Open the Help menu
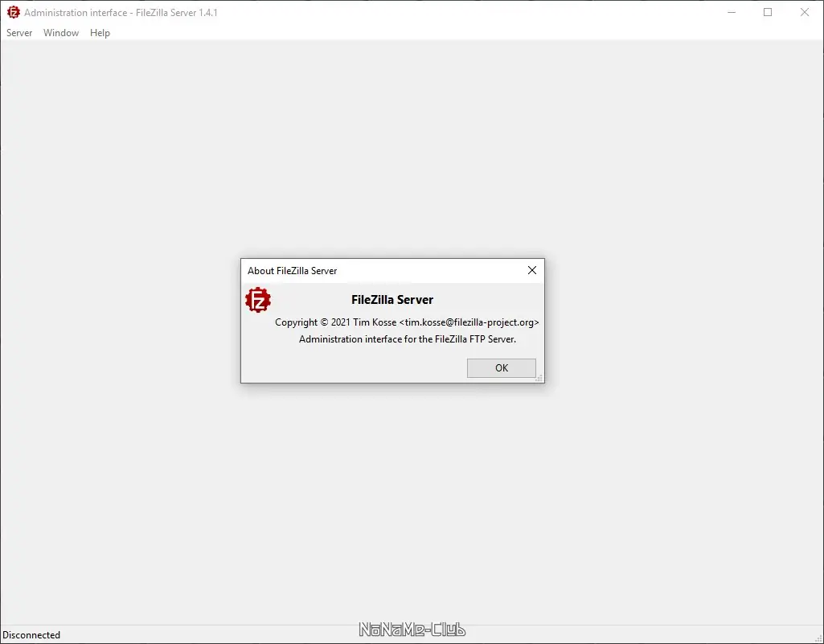Viewport: 824px width, 644px height. point(100,33)
